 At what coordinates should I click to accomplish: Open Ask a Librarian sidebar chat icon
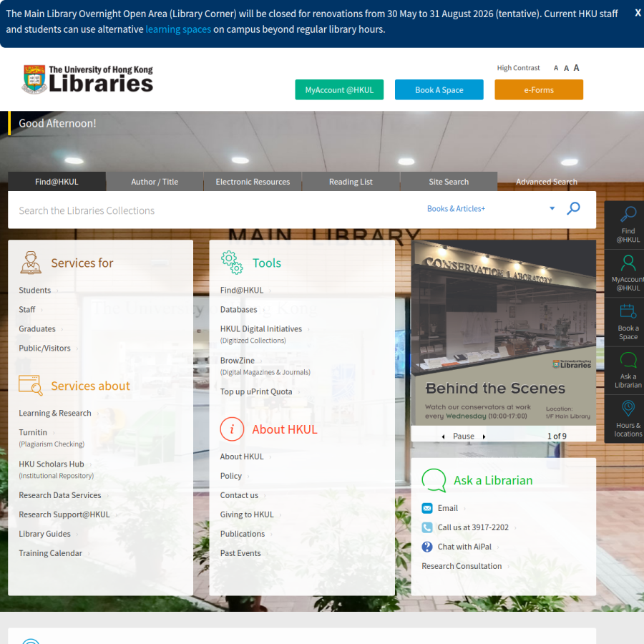point(628,360)
